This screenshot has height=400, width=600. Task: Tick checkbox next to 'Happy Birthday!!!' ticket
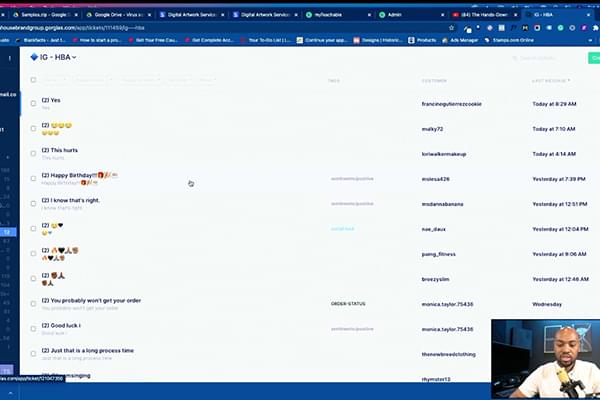[x=33, y=179]
